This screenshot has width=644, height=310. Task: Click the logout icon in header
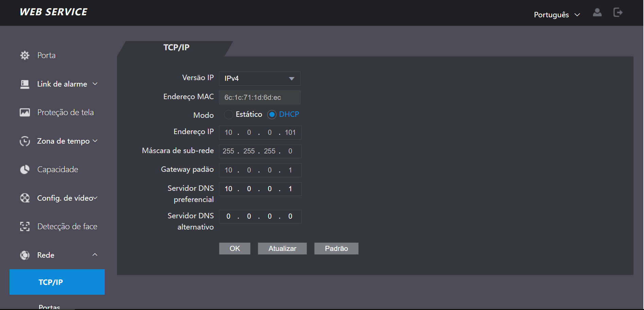[x=618, y=13]
